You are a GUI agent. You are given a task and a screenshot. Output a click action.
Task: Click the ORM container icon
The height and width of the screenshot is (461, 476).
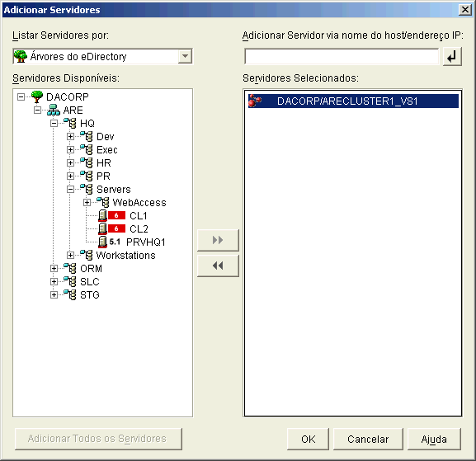coord(70,269)
